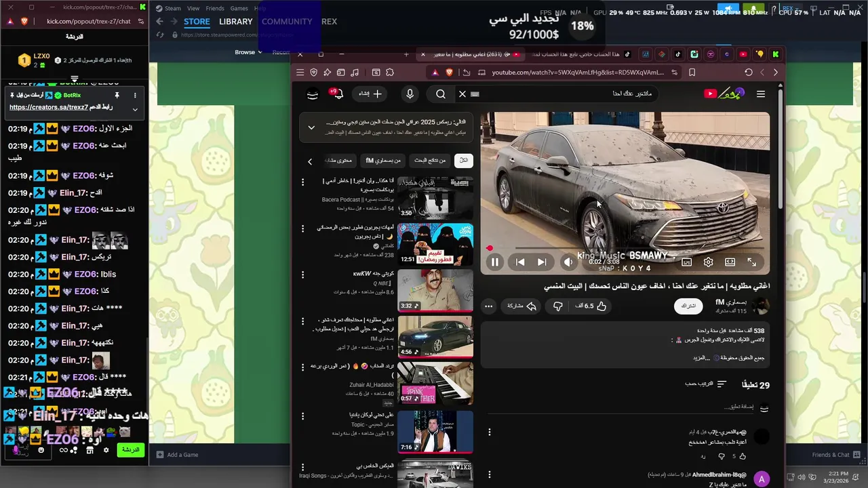Toggle subtitles in the video player
This screenshot has height=488, width=868.
686,262
